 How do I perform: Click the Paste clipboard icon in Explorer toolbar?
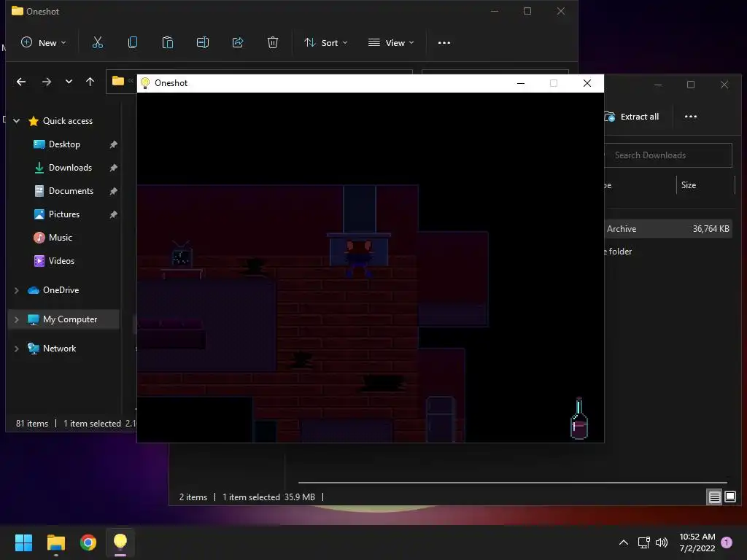167,43
